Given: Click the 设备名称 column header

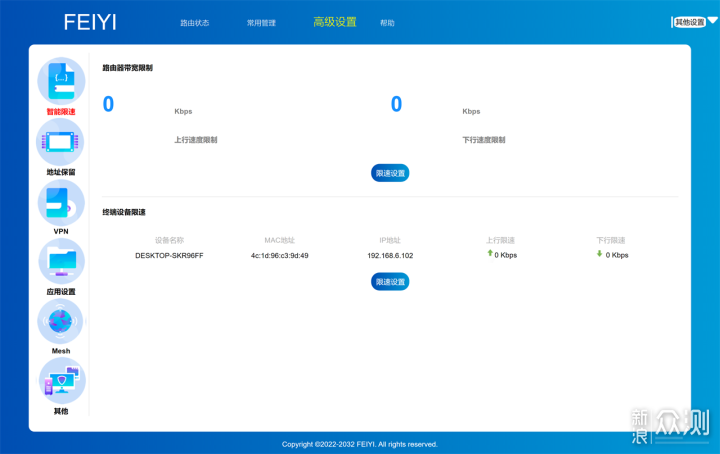Looking at the screenshot, I should 169,241.
